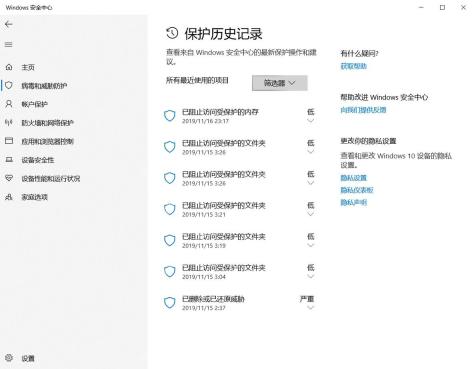
Task: Click the laptop icon for 设备安全性
Action: [x=9, y=160]
